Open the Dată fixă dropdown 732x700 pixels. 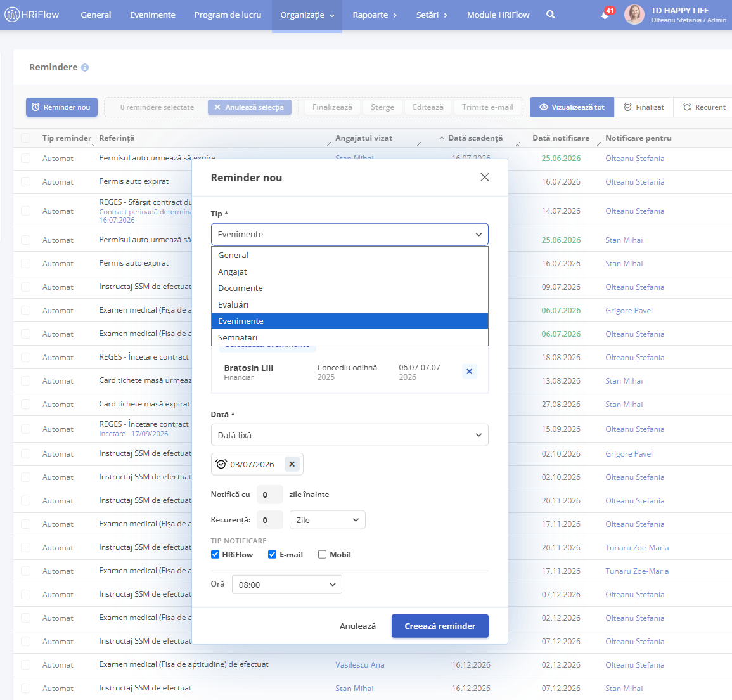tap(350, 435)
